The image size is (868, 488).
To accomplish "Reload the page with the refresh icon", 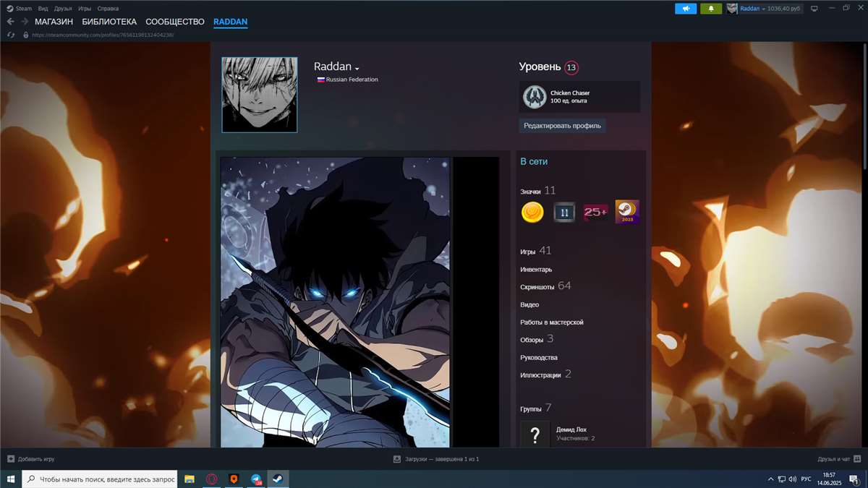I will [10, 35].
